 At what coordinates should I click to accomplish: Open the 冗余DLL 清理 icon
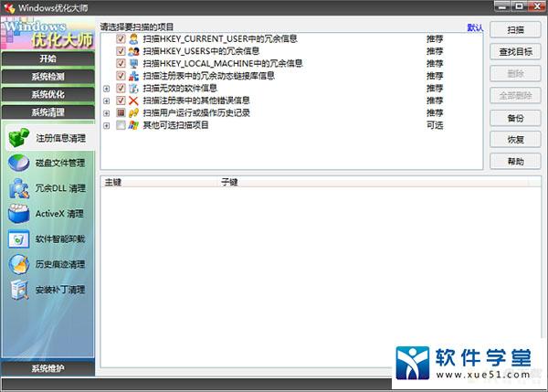19,188
